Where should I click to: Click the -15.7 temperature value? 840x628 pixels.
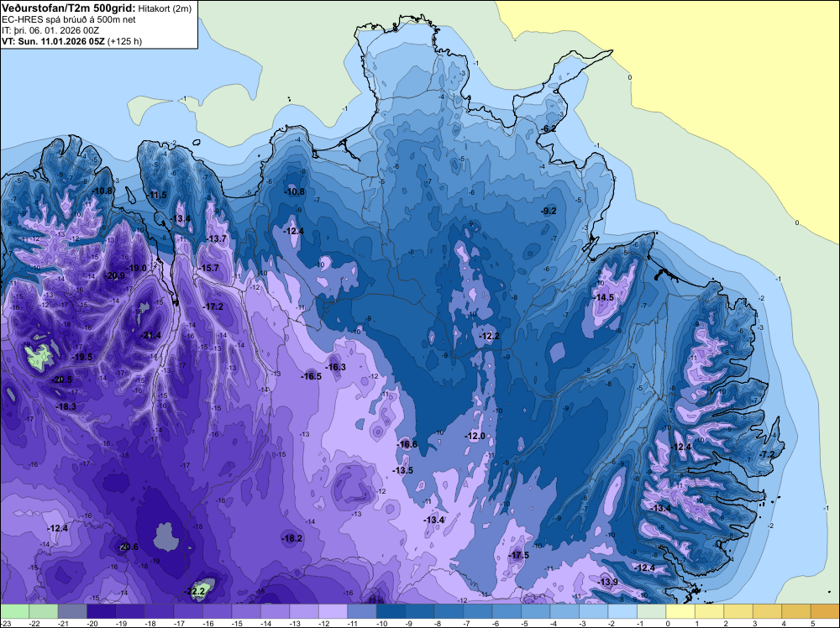coord(208,268)
